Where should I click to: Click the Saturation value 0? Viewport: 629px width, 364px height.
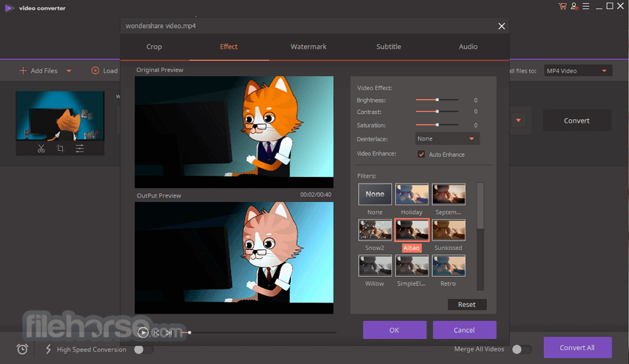pyautogui.click(x=476, y=125)
